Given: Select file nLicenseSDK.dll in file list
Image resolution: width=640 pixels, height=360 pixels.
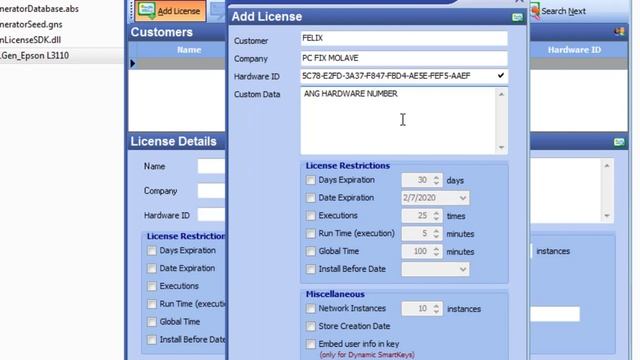Looking at the screenshot, I should (x=31, y=40).
